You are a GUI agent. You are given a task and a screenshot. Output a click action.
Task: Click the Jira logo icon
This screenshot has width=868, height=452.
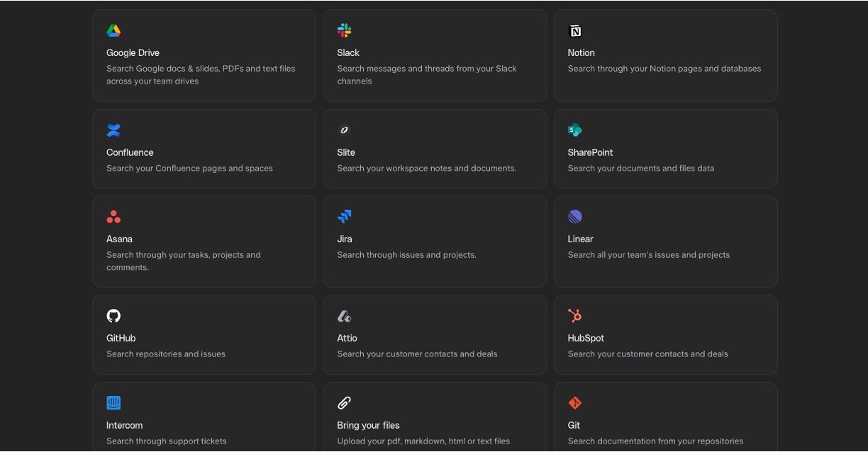click(x=344, y=217)
